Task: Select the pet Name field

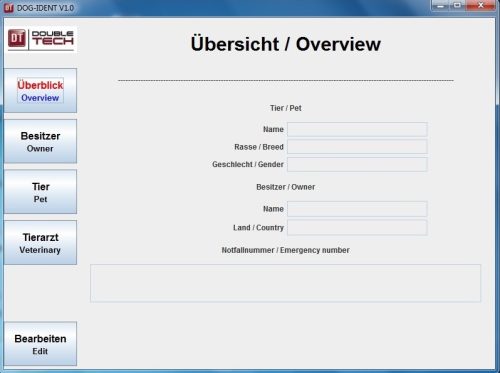Action: coord(357,129)
